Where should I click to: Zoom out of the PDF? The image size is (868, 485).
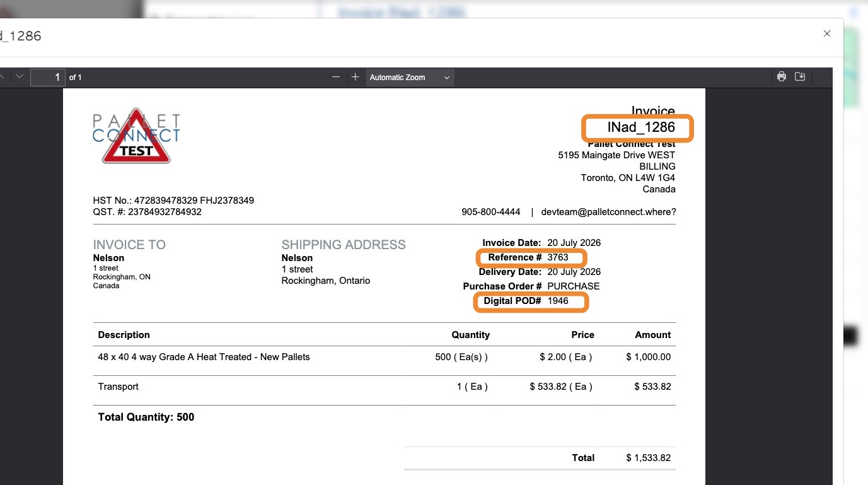[336, 77]
